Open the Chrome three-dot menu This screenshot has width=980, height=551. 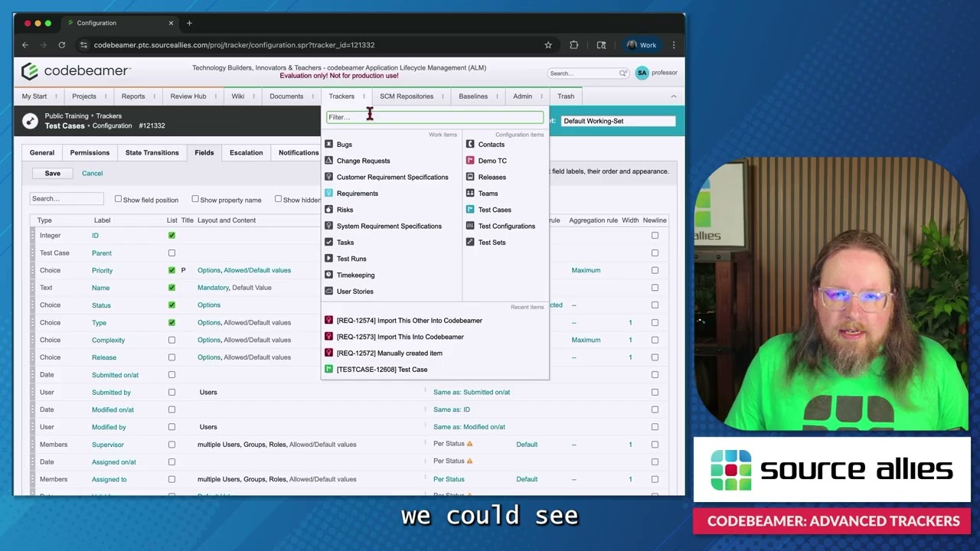(x=674, y=45)
